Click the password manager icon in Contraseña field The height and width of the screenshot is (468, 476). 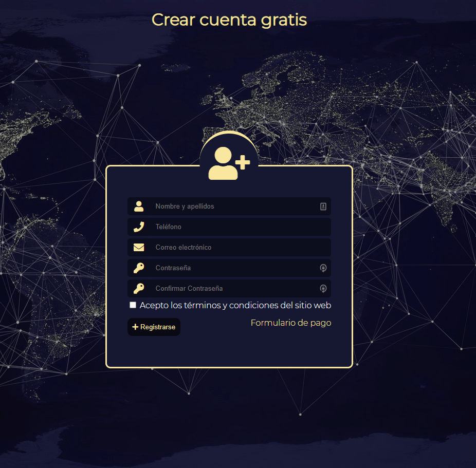pyautogui.click(x=323, y=268)
